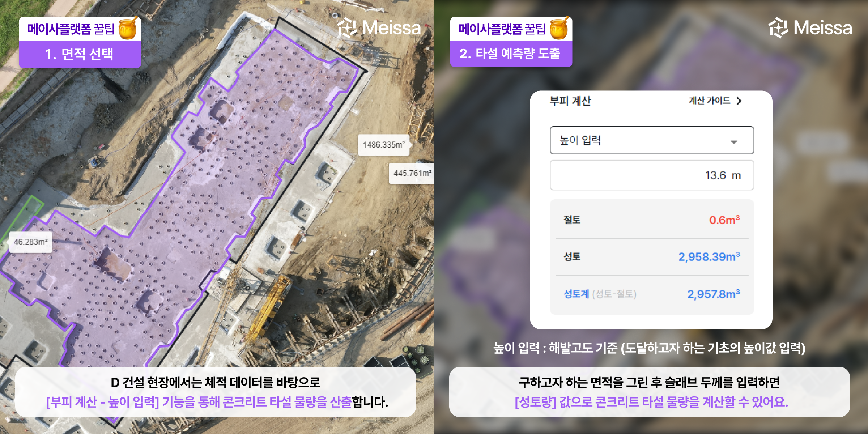Select the 445.761m² area label
Screen dimensions: 868x434
click(412, 173)
